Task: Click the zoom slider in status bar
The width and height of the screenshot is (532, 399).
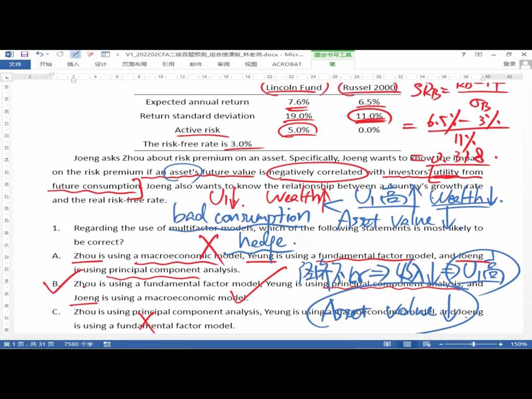Action: click(473, 344)
